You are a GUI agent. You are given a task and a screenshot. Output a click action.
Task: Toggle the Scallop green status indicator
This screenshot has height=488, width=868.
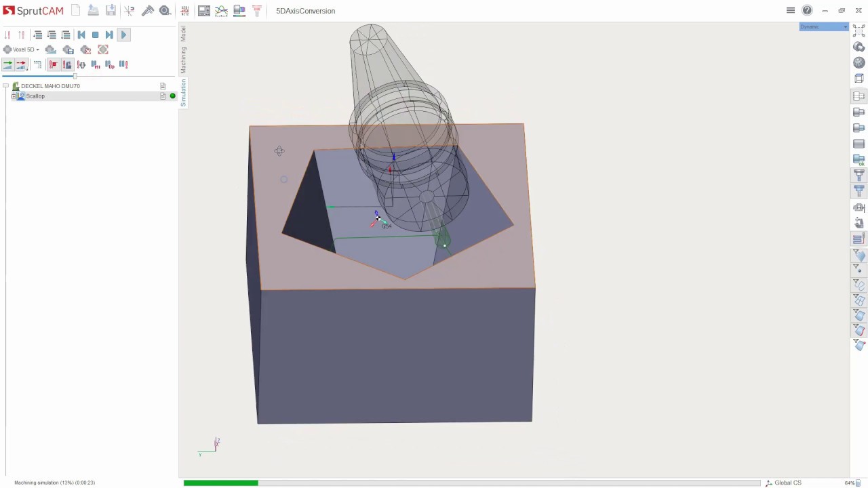[172, 96]
